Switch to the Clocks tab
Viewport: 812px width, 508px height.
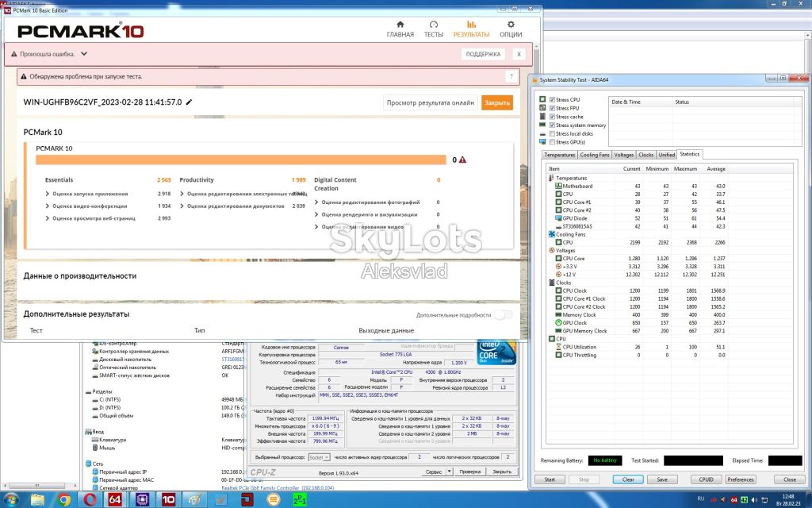645,155
